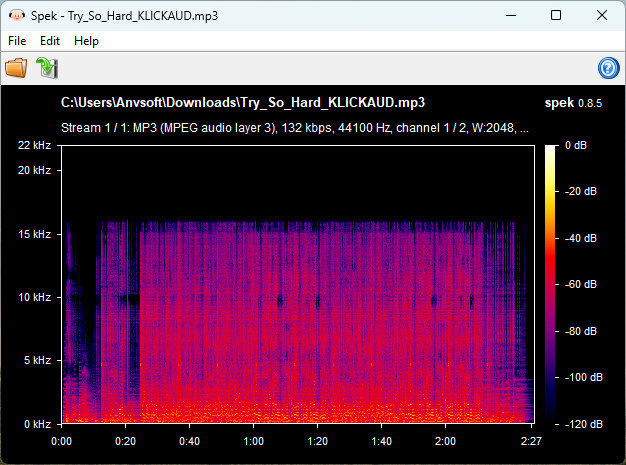Click the spek 0.8.5 version label

pyautogui.click(x=573, y=103)
